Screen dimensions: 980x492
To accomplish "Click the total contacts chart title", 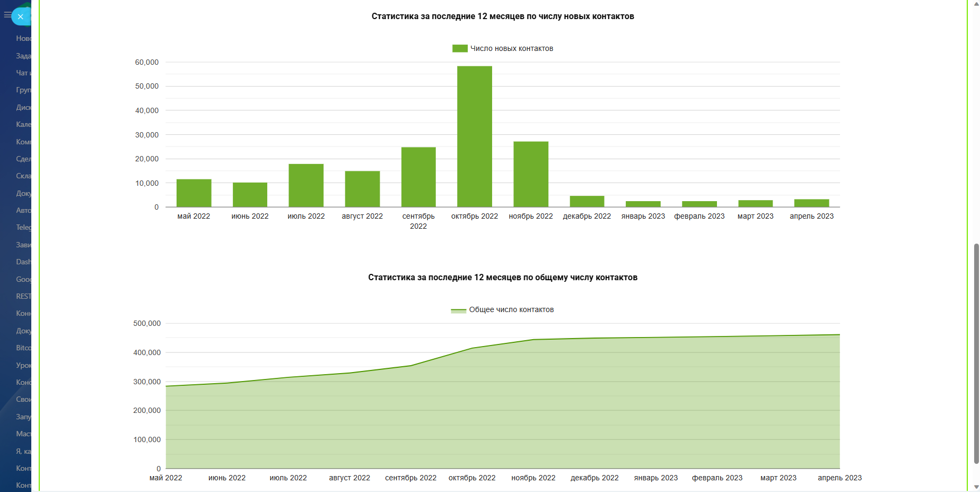I will tap(503, 278).
